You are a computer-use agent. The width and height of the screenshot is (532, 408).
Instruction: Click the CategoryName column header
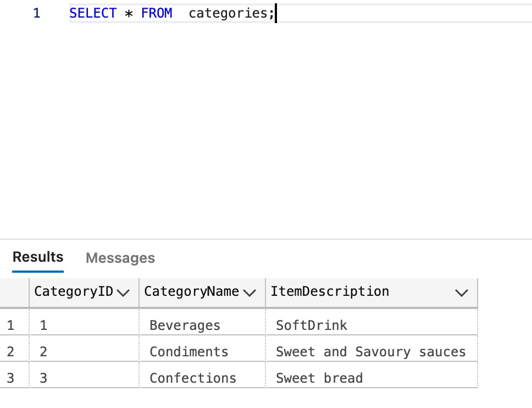(191, 292)
